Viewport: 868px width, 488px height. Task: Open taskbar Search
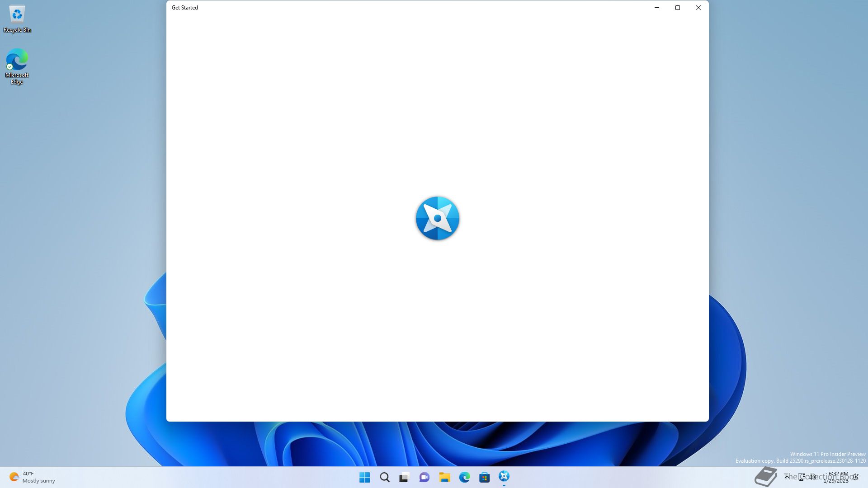385,477
